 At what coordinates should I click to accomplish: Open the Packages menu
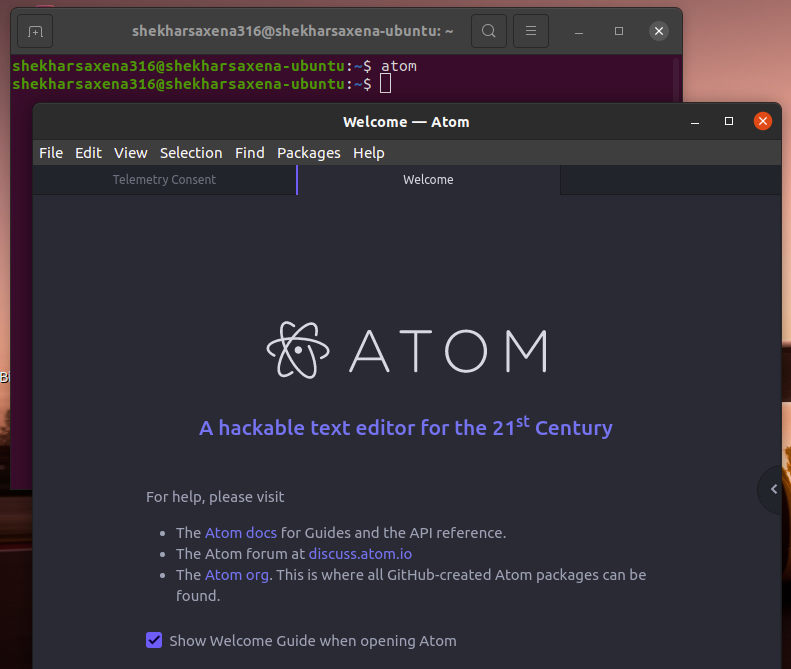pos(309,153)
